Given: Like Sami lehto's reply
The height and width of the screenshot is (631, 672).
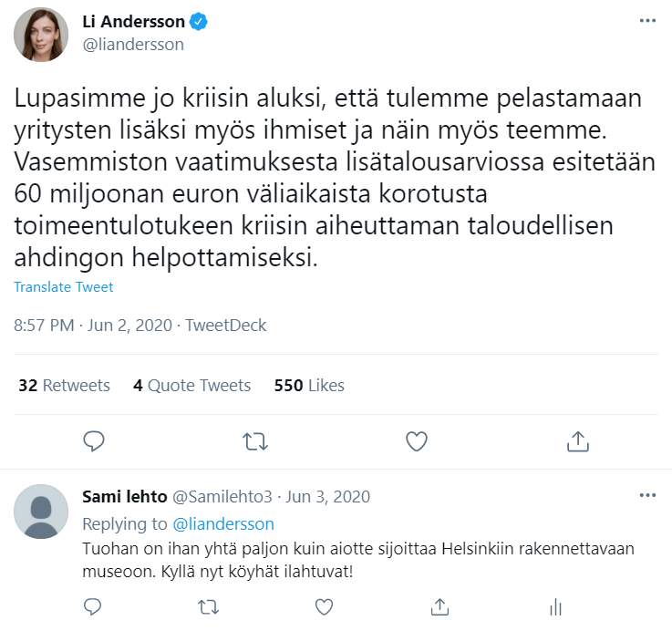Looking at the screenshot, I should (324, 606).
